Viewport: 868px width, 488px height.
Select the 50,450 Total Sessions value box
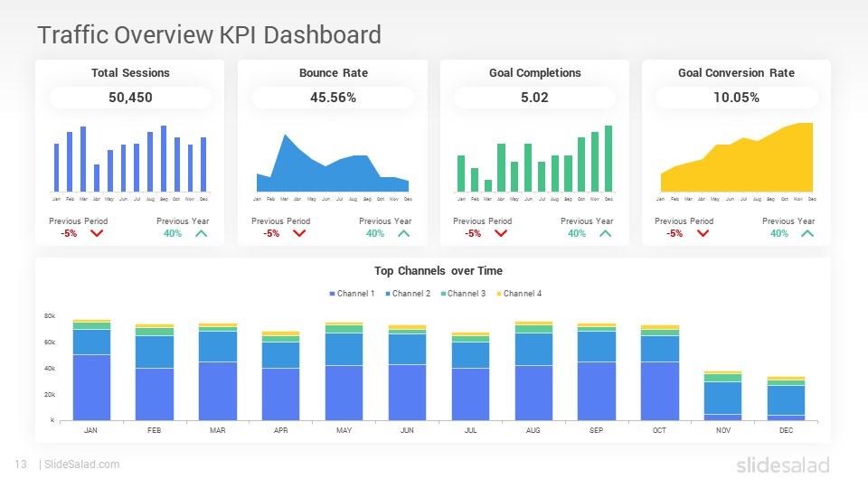tap(130, 98)
